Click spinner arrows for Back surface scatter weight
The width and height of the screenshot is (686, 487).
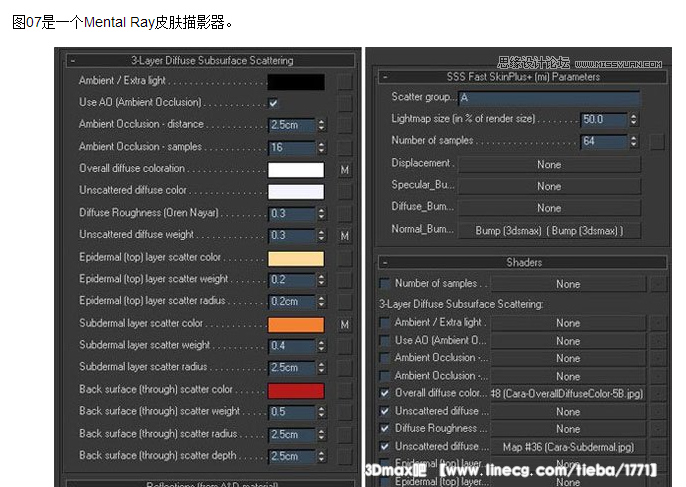[322, 412]
